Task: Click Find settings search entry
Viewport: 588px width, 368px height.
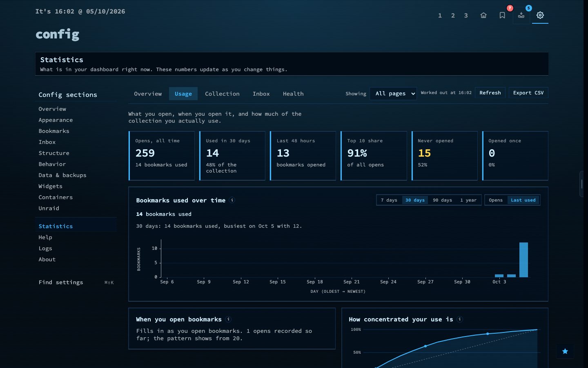Action: [x=76, y=282]
